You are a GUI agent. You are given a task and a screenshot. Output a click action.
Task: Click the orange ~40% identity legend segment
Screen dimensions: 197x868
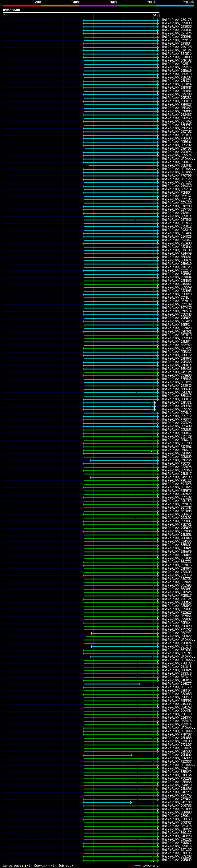point(60,6)
